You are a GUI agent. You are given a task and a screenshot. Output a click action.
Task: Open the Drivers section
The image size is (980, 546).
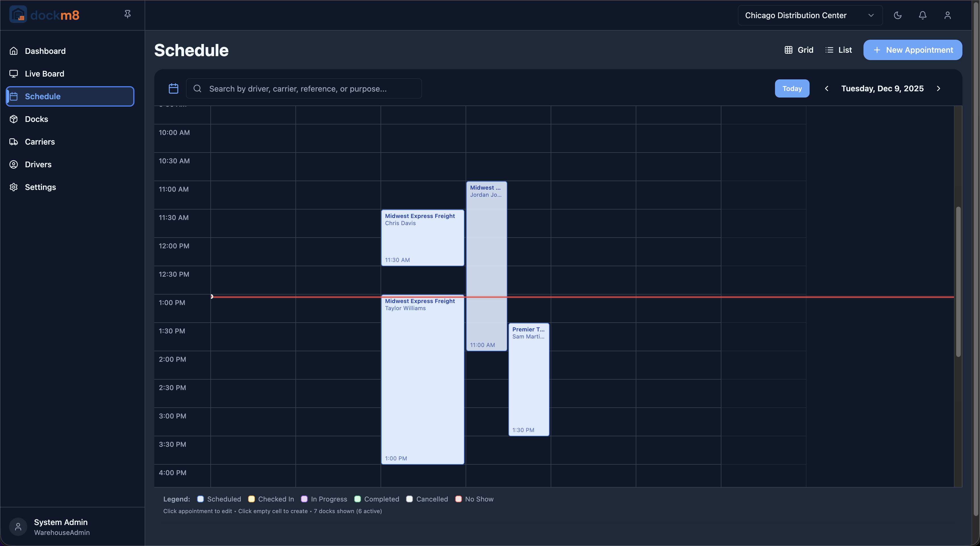coord(38,164)
